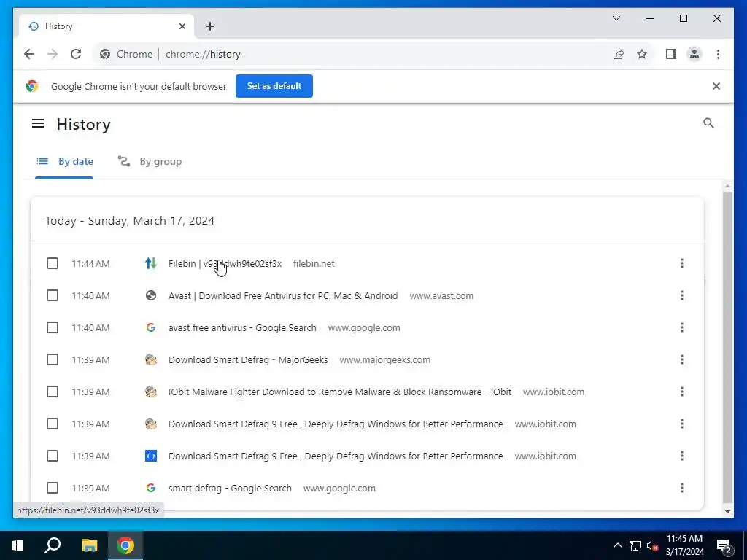
Task: Open the Filebin v93ddwh9te02sf3x link
Action: click(x=225, y=263)
